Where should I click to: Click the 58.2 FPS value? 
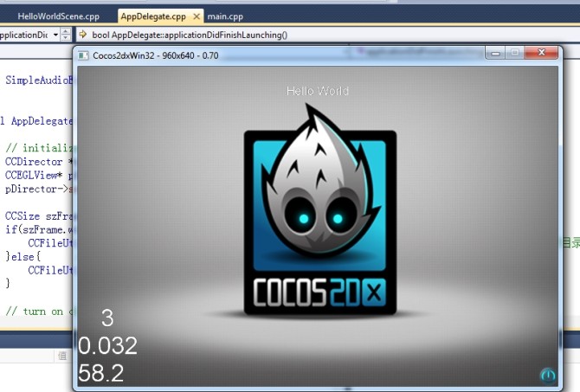tap(101, 373)
